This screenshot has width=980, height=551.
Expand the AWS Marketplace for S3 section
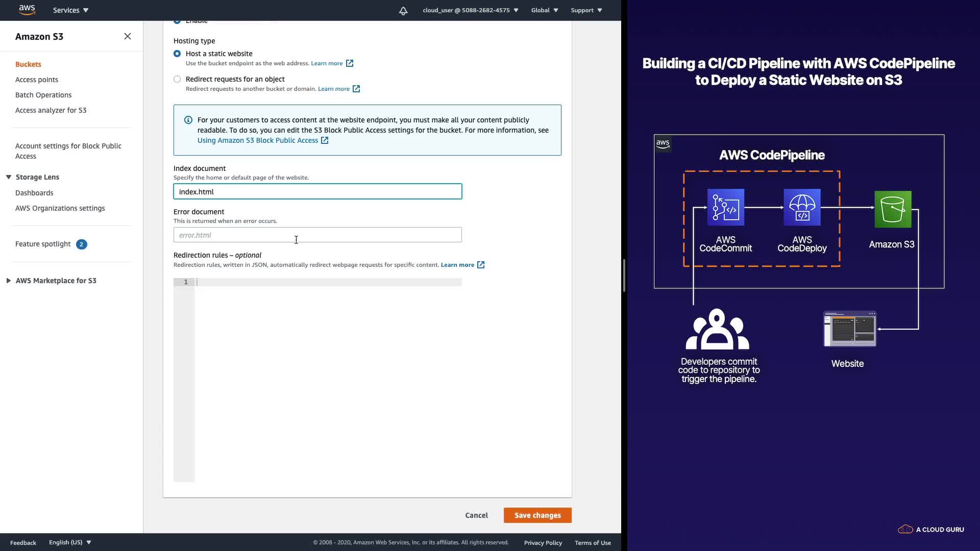9,281
